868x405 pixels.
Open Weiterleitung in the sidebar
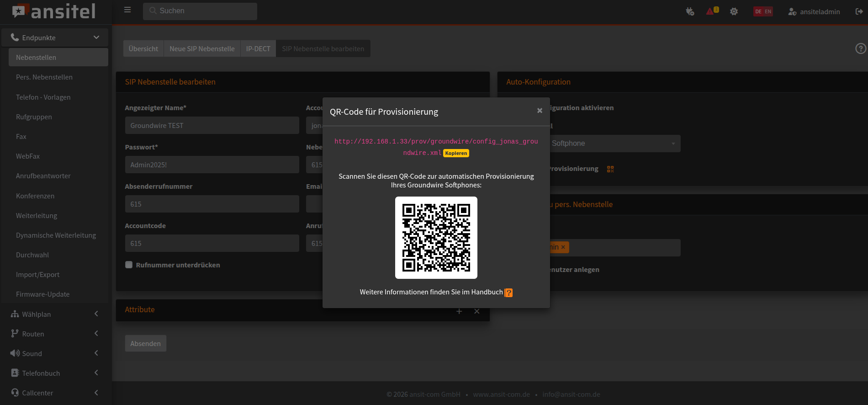click(x=58, y=215)
